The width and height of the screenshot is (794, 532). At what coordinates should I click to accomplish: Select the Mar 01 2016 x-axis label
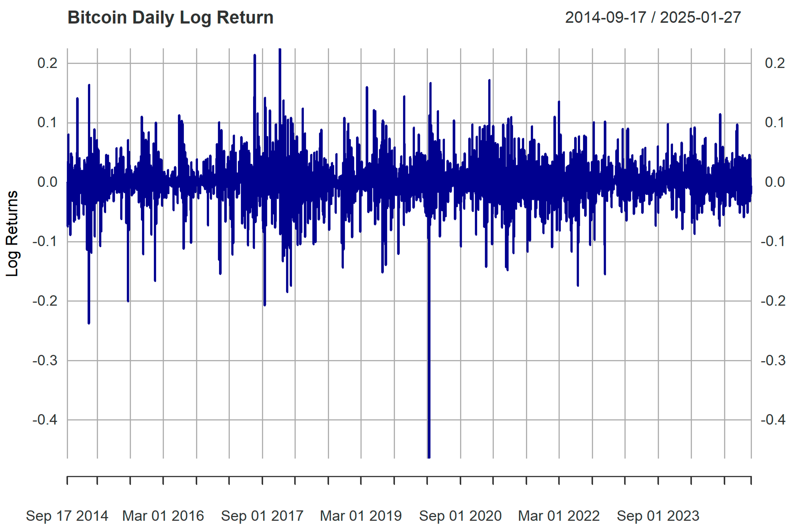pos(163,516)
